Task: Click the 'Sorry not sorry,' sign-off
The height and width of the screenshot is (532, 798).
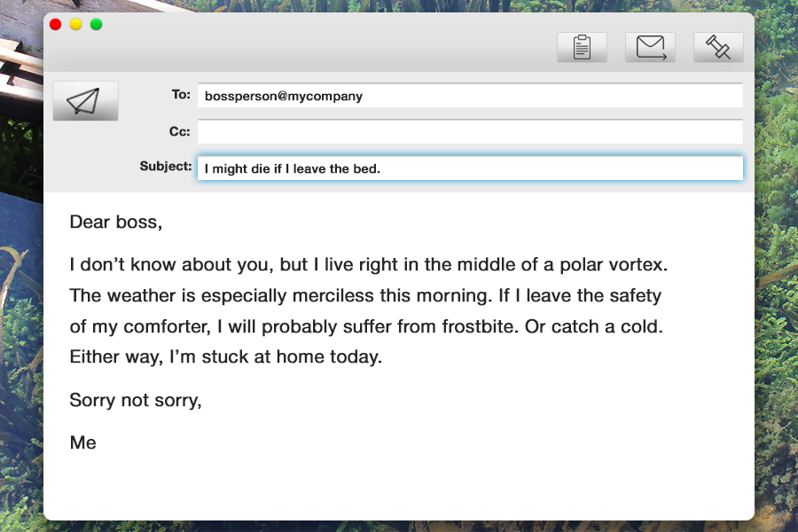Action: click(135, 400)
